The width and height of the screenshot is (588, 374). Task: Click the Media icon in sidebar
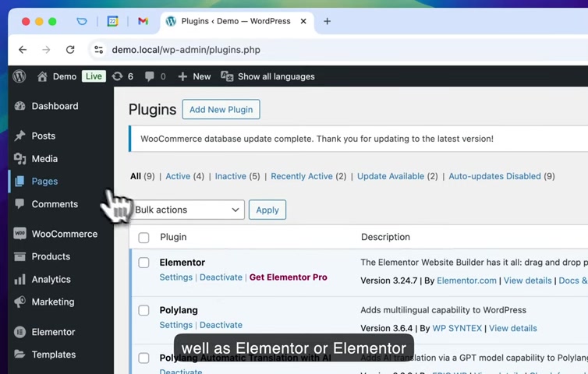pos(19,158)
